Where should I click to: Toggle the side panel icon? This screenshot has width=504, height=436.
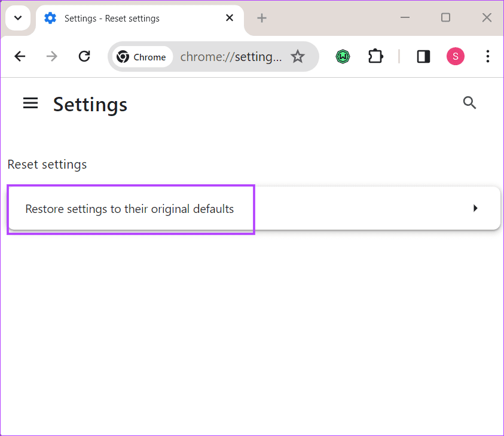click(x=423, y=56)
